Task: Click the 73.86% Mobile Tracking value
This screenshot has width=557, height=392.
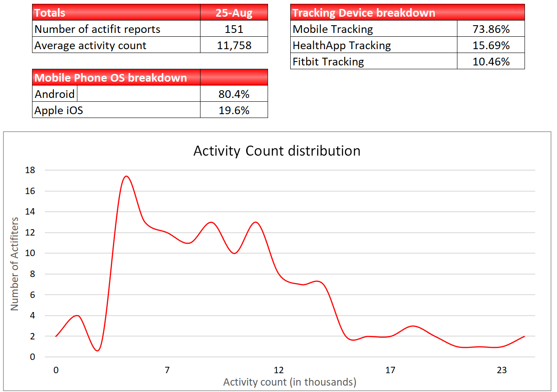Action: (x=491, y=29)
